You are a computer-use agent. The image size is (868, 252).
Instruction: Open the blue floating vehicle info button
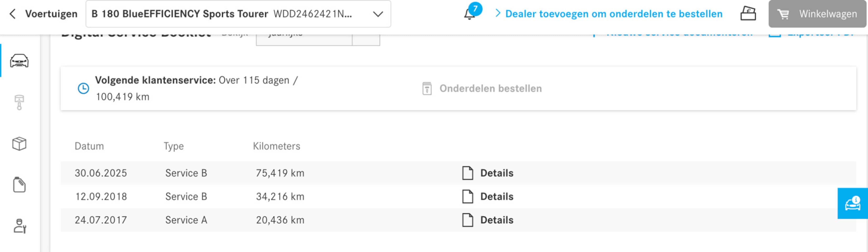point(852,203)
